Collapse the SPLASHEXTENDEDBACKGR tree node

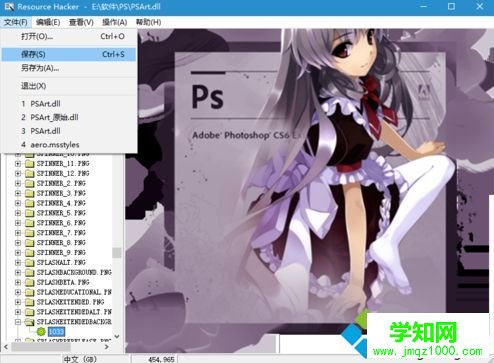click(x=18, y=322)
